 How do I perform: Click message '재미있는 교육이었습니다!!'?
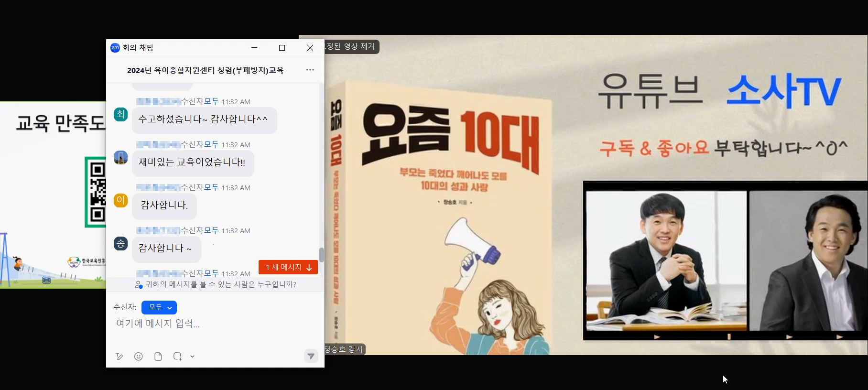193,162
